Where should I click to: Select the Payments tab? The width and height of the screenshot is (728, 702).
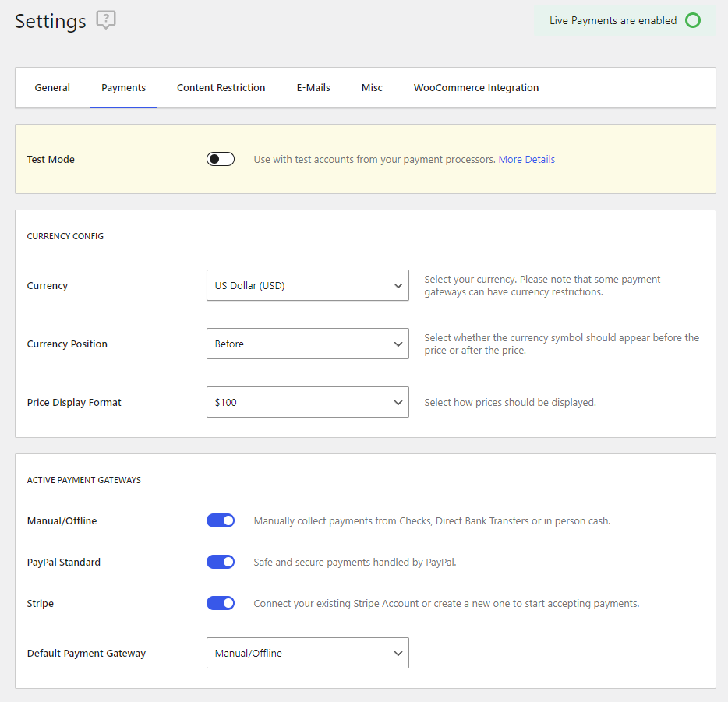pyautogui.click(x=123, y=88)
